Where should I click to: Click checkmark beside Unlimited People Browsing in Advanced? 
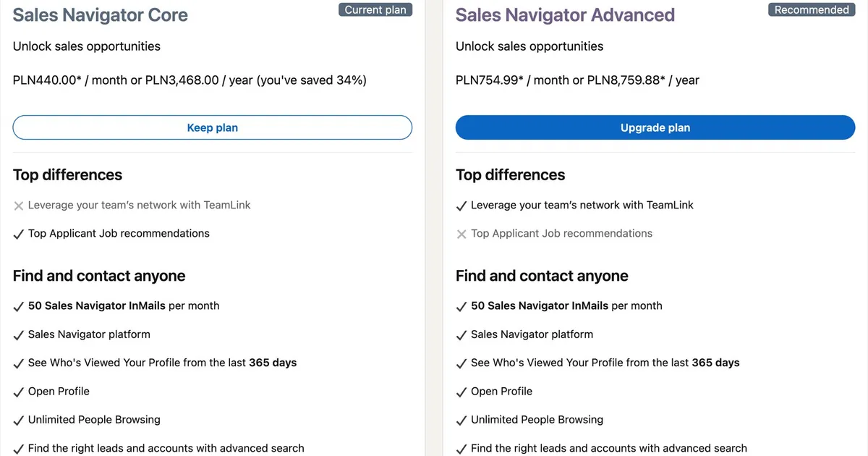(x=461, y=420)
